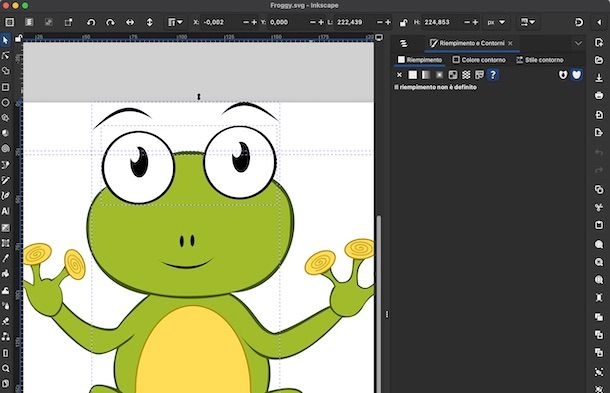Select the Node editing tool

click(x=5, y=56)
